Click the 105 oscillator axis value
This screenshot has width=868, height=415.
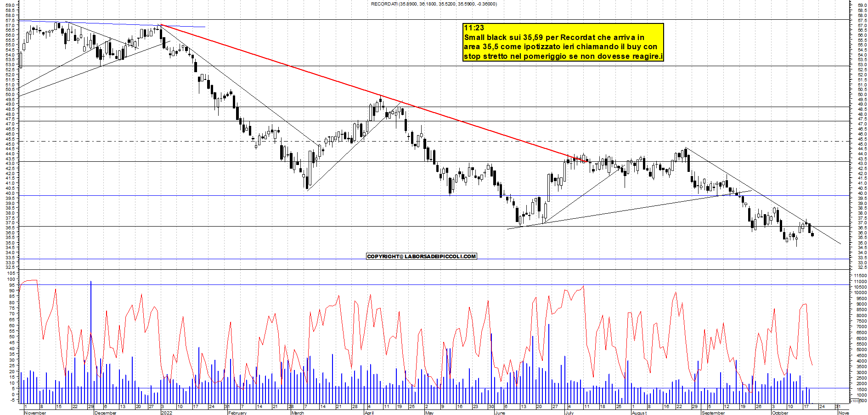pyautogui.click(x=11, y=273)
